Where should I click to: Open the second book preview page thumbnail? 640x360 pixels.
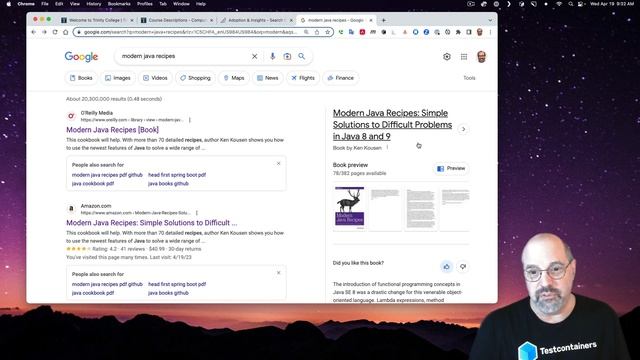pos(385,208)
